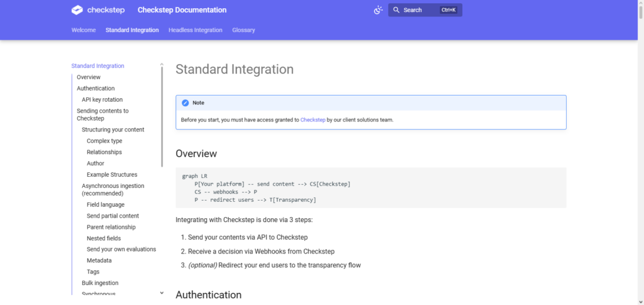Jump to Complex type section
Viewport: 644px width, 305px height.
click(104, 141)
